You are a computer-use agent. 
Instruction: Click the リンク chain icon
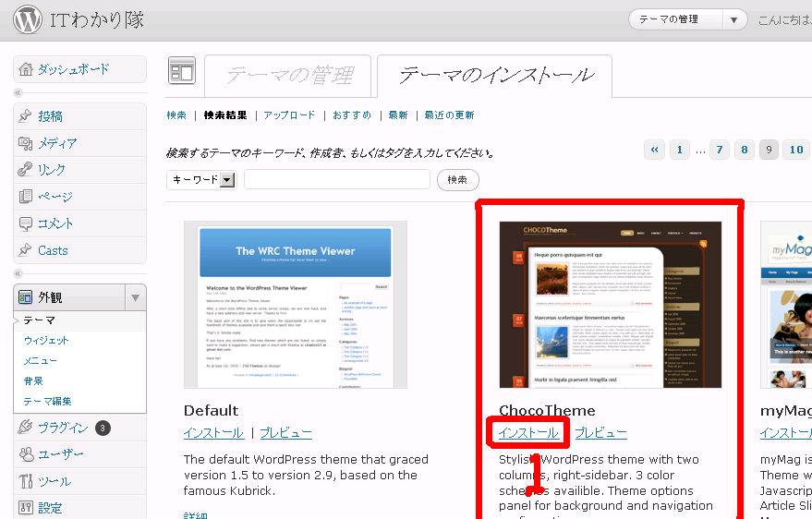click(25, 170)
